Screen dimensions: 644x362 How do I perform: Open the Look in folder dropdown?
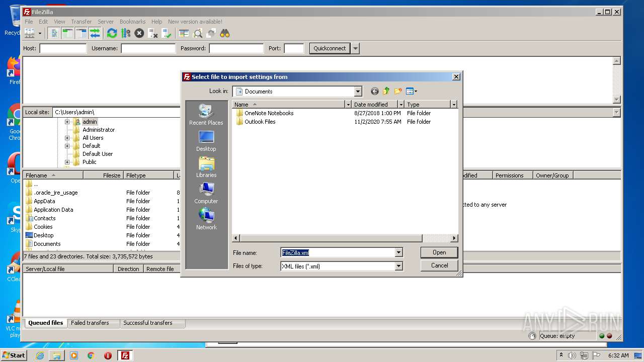click(x=358, y=92)
